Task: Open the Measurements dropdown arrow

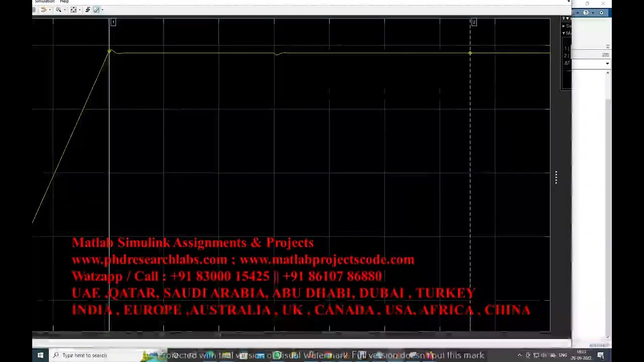Action: coord(103,10)
